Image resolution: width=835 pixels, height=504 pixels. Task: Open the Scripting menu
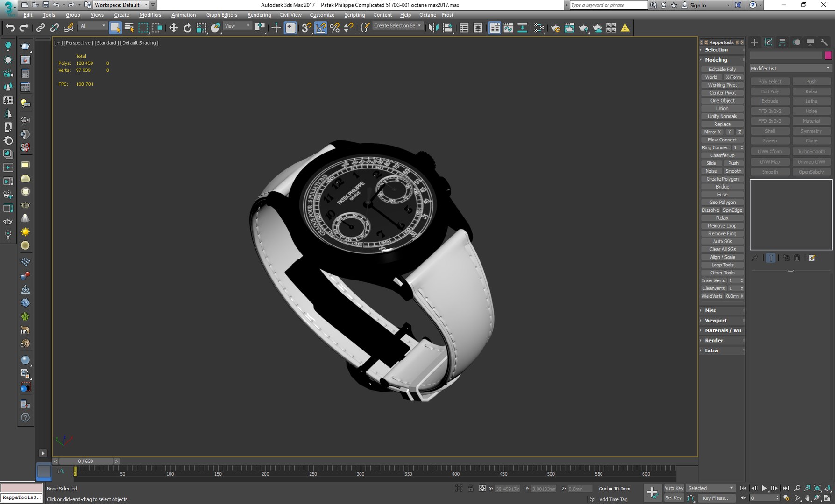click(354, 15)
